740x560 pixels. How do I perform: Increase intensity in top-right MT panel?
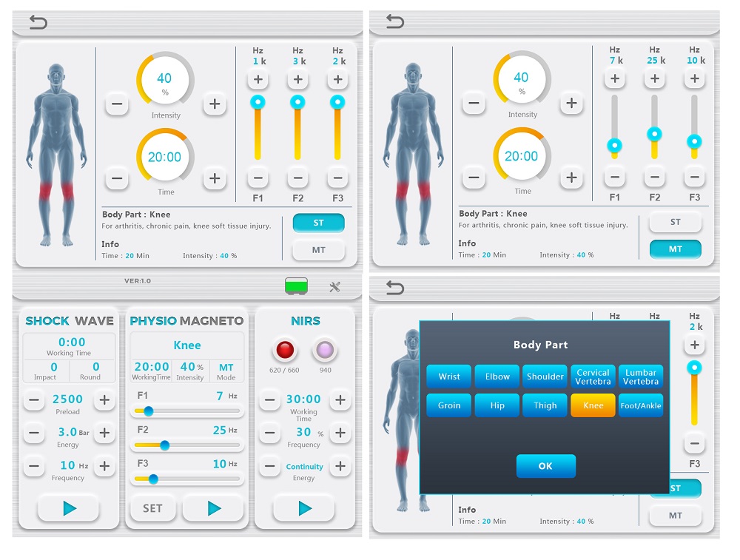571,103
